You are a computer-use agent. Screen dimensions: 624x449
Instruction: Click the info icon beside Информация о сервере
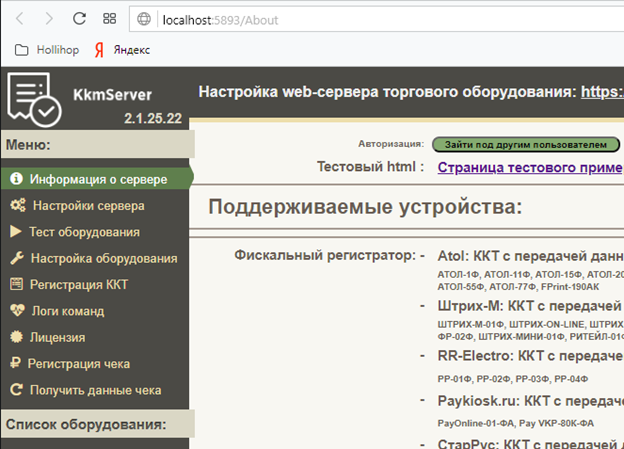point(16,178)
